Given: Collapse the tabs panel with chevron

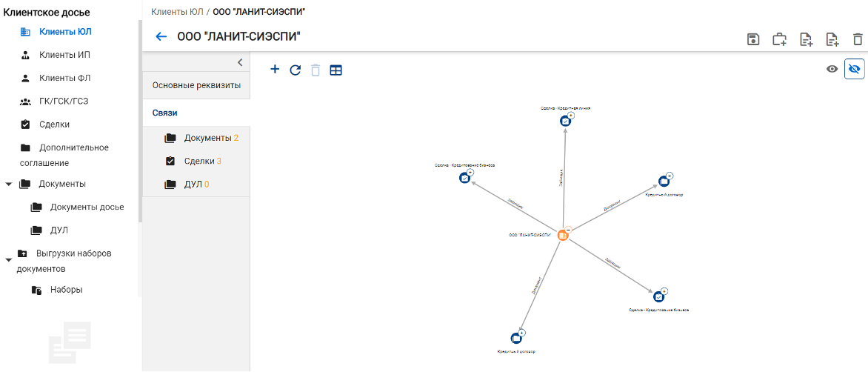Looking at the screenshot, I should [x=240, y=62].
